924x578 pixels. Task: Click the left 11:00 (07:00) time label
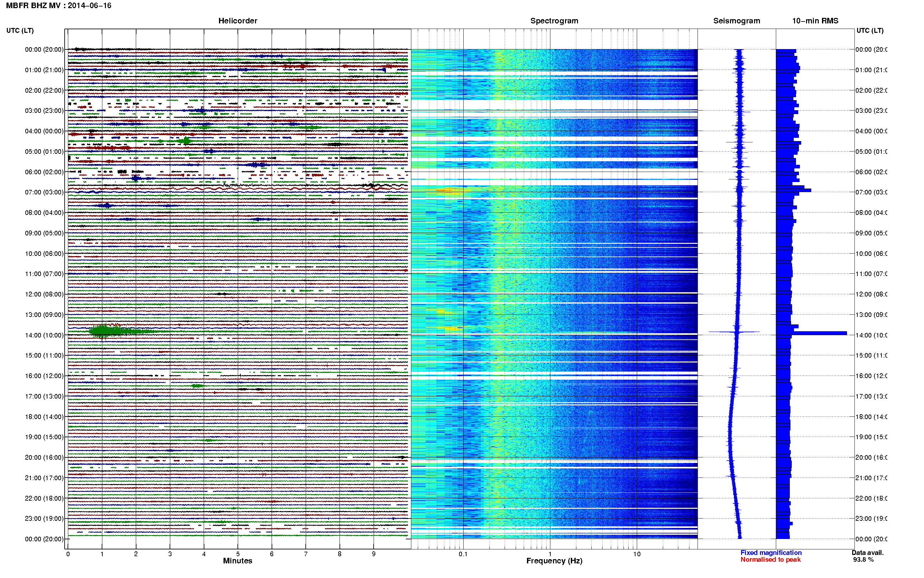click(44, 274)
